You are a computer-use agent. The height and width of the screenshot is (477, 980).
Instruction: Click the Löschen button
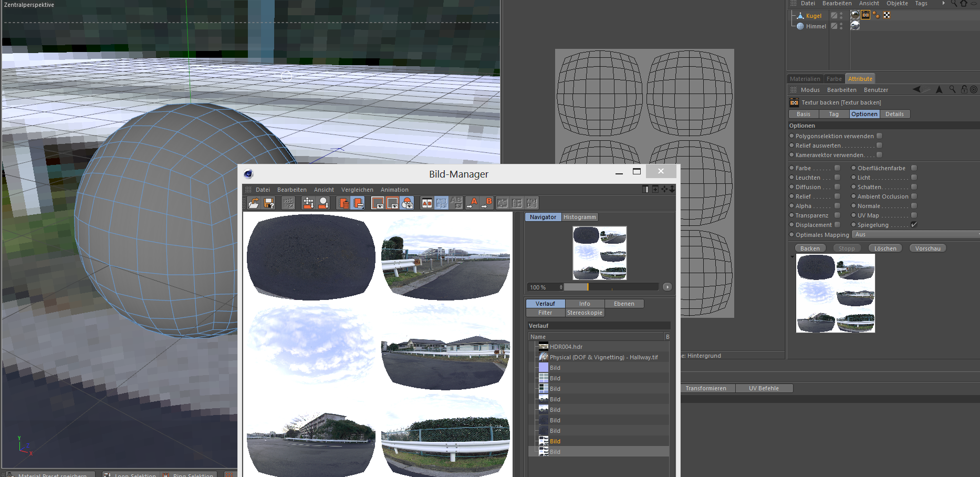(885, 248)
